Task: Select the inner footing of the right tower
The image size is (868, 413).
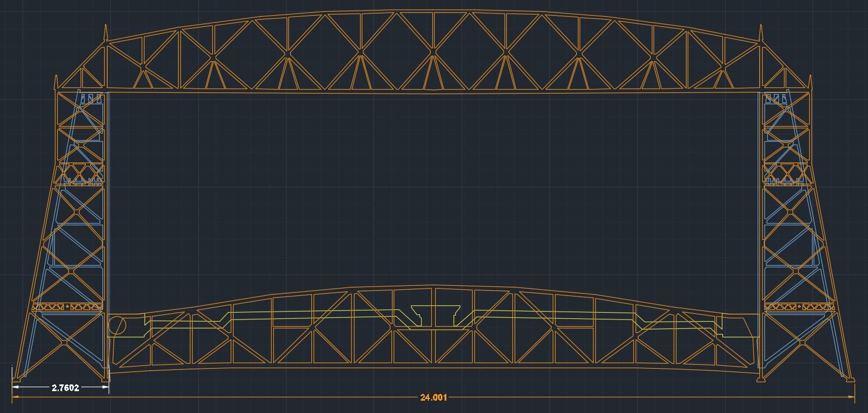Action: coord(761,379)
